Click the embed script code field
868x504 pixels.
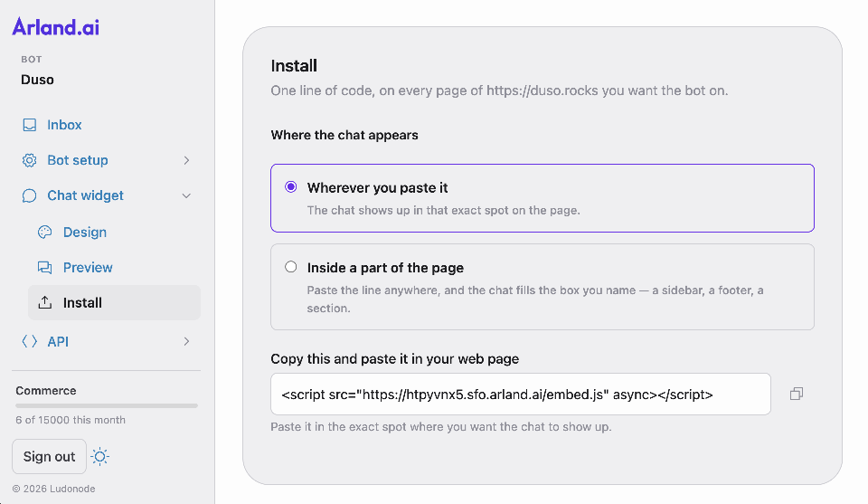(x=521, y=394)
